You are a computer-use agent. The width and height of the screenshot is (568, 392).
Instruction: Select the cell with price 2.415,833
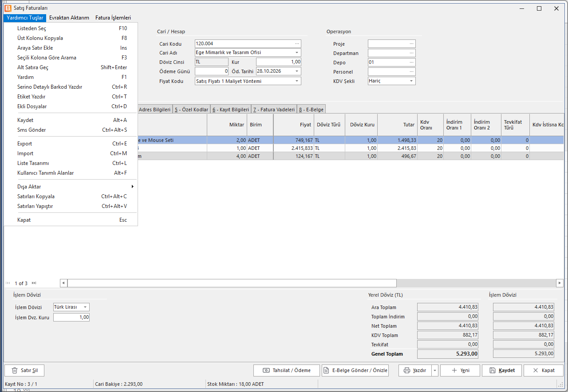pos(294,148)
